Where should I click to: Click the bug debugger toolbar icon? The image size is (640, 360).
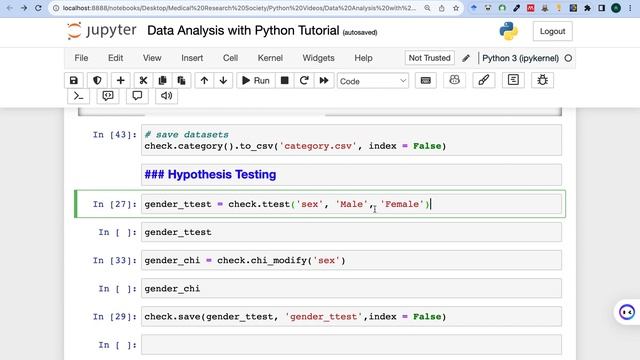542,80
